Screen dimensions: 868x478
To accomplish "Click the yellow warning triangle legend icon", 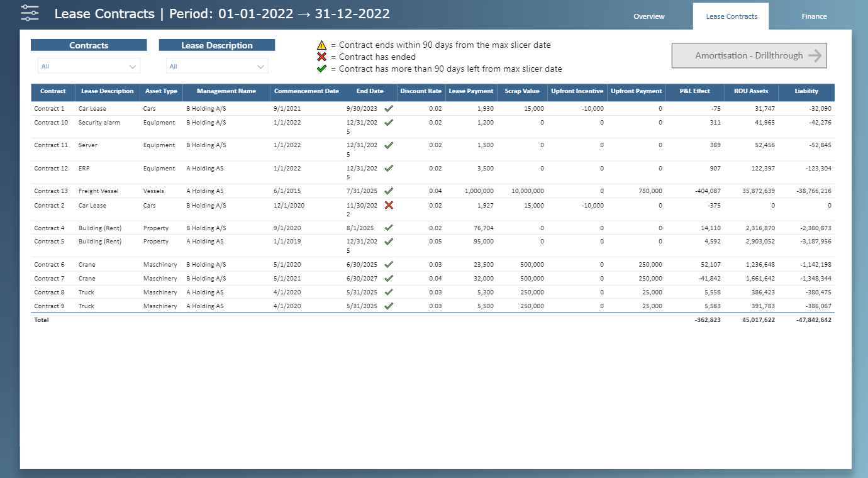I will pos(322,45).
